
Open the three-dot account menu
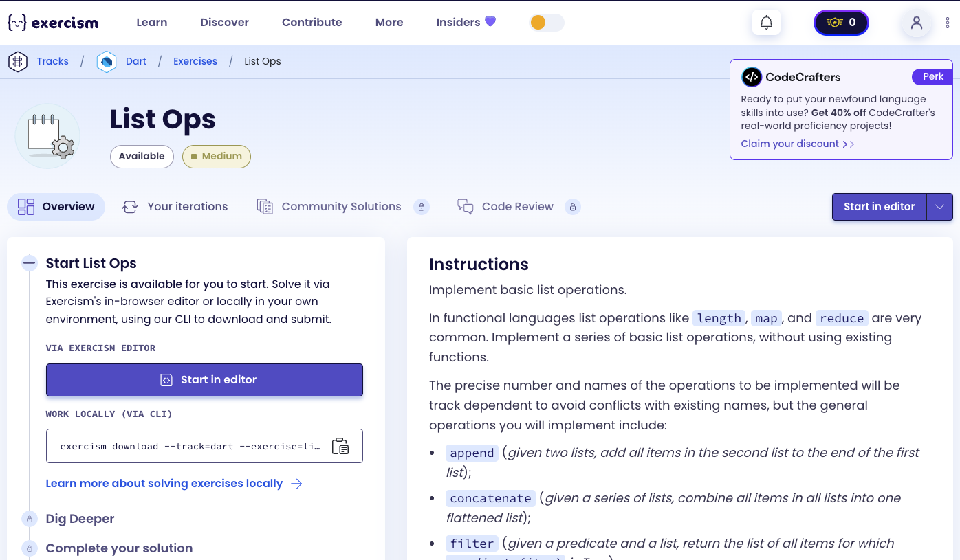pyautogui.click(x=948, y=23)
